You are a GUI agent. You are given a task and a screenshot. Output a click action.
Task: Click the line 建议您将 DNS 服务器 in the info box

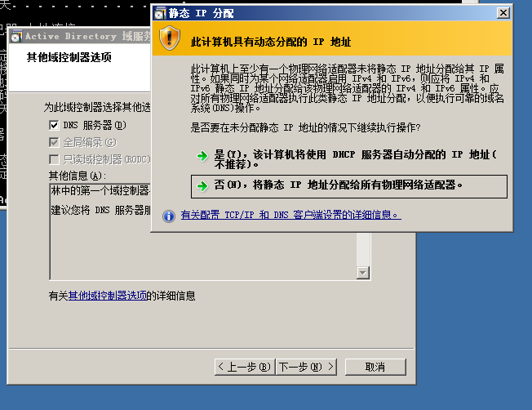(100, 210)
